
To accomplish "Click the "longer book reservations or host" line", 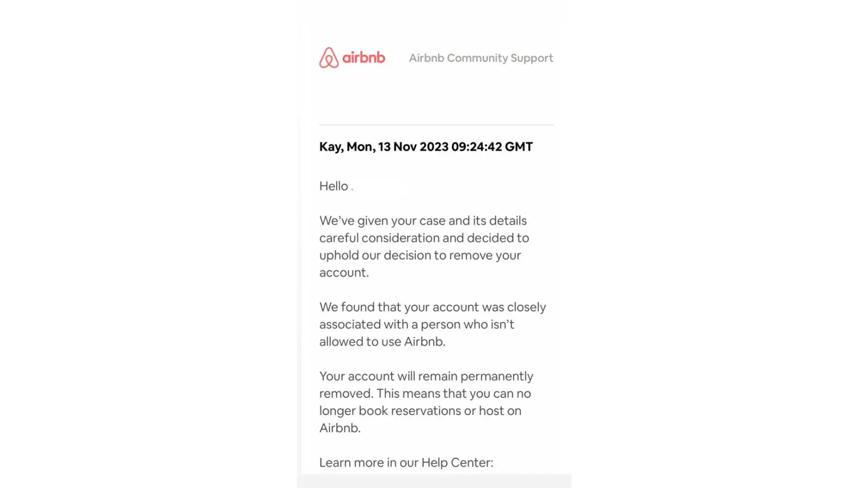I will [x=420, y=411].
